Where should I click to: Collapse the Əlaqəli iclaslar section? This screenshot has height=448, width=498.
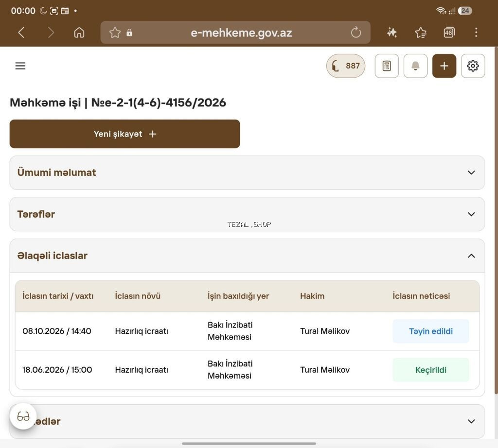click(x=247, y=256)
